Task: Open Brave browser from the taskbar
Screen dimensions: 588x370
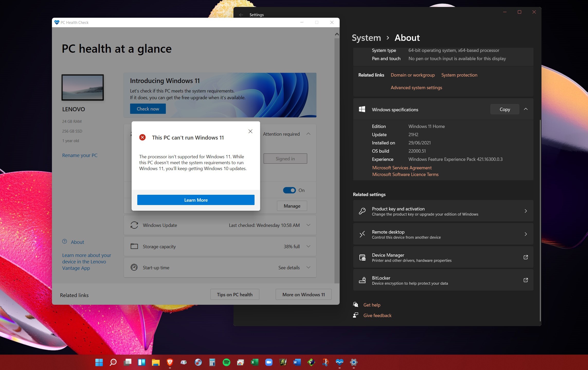Action: tap(170, 362)
